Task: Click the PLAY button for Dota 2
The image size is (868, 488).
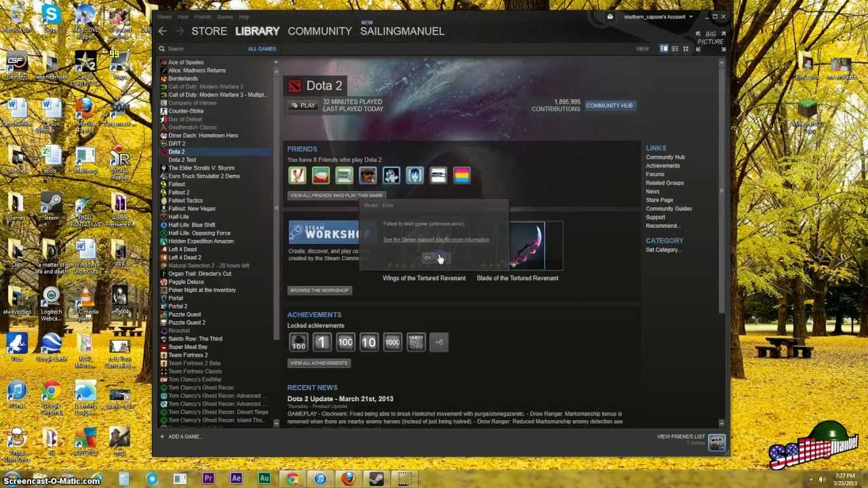Action: click(302, 106)
